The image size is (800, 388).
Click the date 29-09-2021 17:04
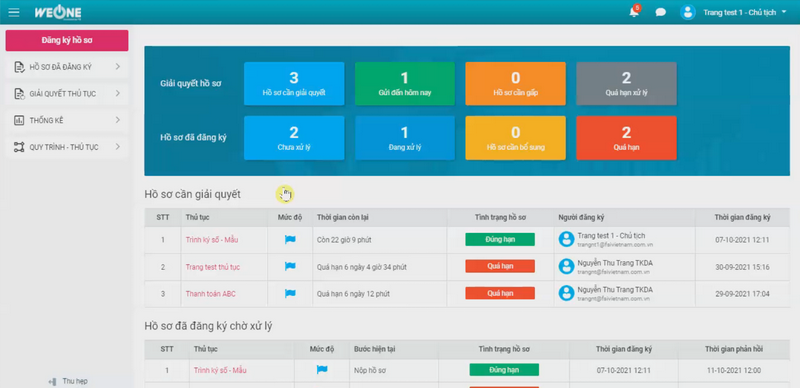click(x=742, y=294)
